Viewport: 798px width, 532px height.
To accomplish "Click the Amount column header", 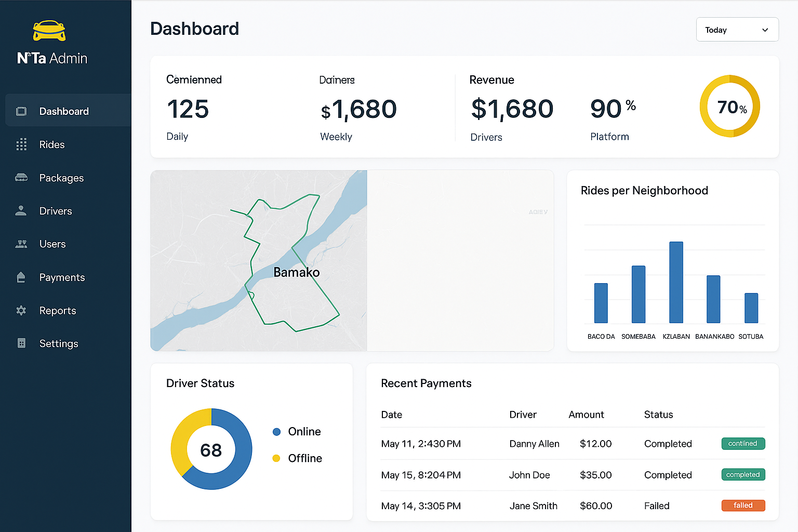I will [x=586, y=415].
